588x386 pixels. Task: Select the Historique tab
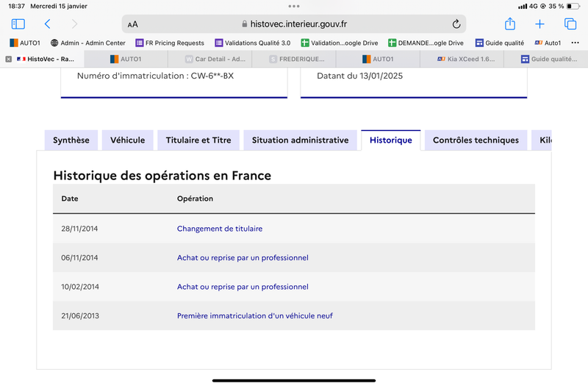391,140
